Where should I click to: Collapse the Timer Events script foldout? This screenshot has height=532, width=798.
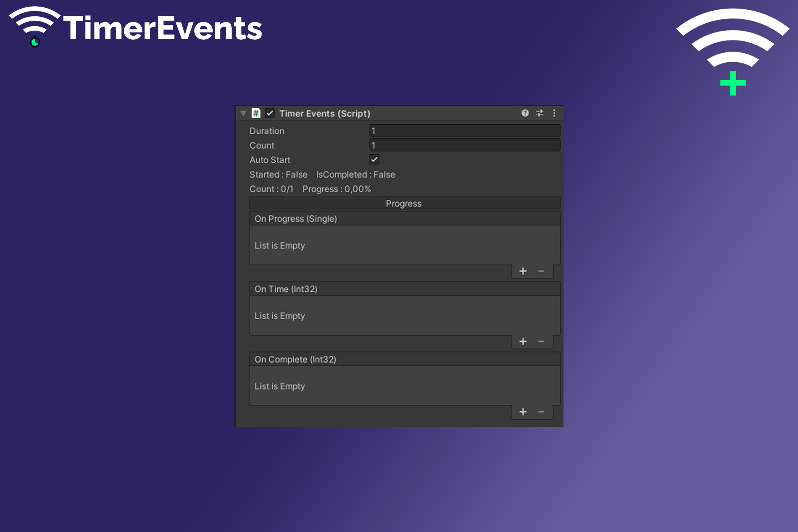coord(243,113)
